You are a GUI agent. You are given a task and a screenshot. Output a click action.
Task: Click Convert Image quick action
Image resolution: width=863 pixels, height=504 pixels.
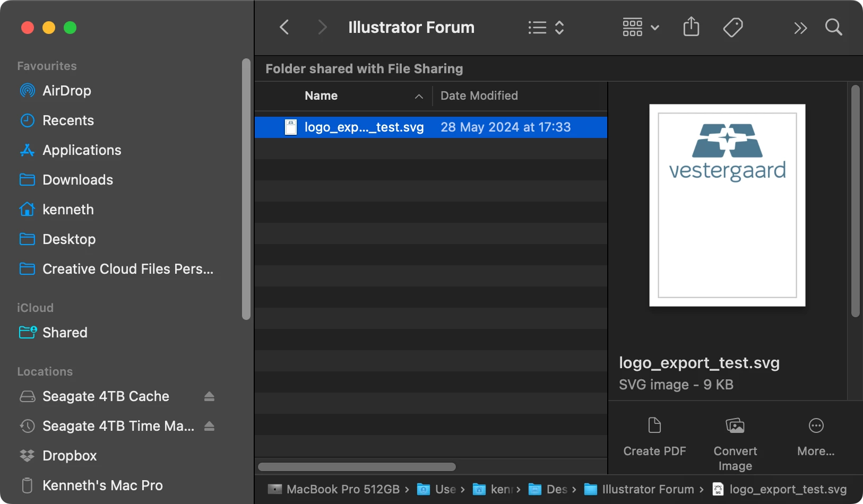click(x=735, y=444)
